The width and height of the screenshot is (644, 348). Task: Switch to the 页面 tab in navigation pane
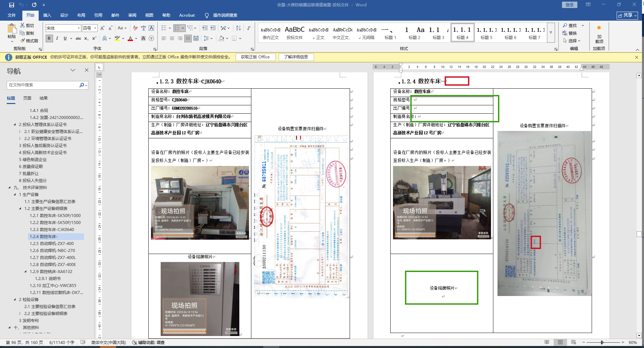27,98
